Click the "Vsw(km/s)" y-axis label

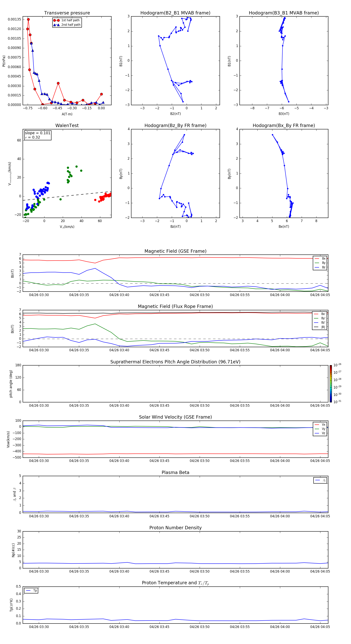pyautogui.click(x=8, y=439)
